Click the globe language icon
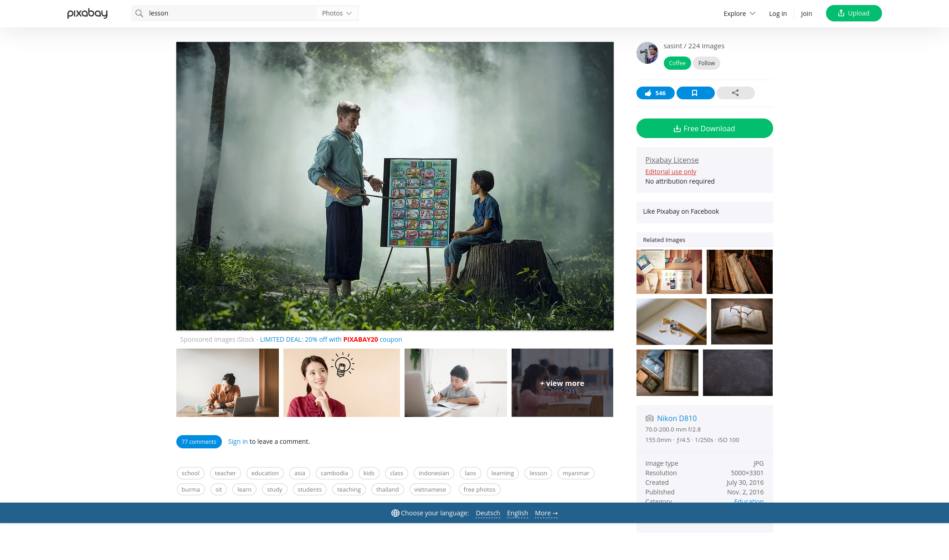This screenshot has width=949, height=560. (395, 513)
